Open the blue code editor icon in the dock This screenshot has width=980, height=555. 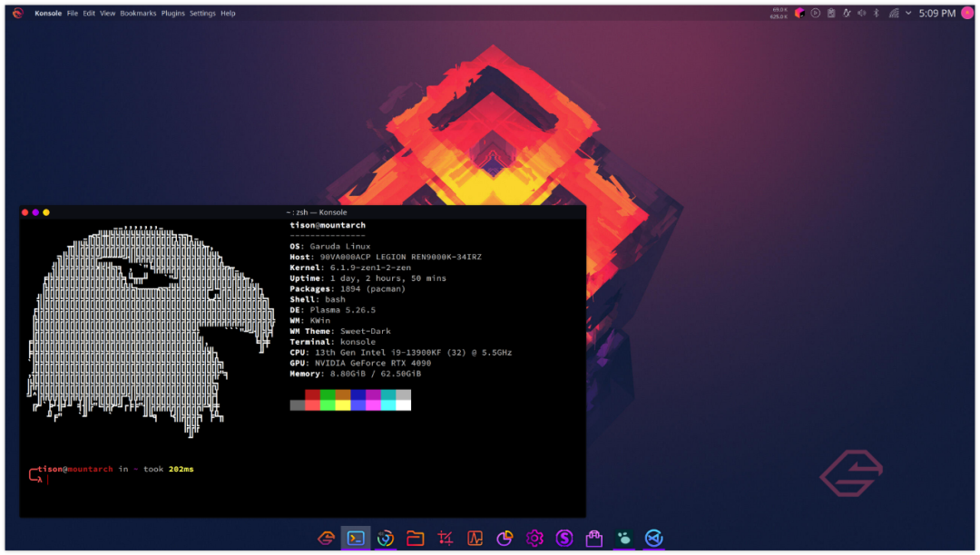tap(653, 538)
